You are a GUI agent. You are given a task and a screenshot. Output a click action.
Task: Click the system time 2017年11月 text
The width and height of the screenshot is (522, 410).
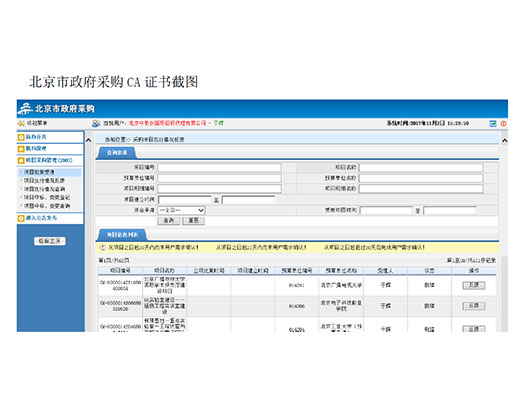(428, 123)
